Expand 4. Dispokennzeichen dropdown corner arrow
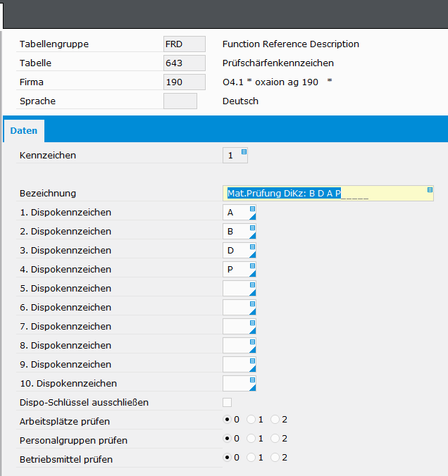 (x=253, y=273)
